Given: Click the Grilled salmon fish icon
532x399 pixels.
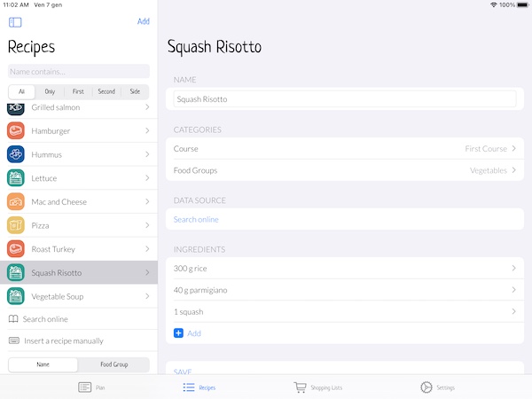Looking at the screenshot, I should click(x=16, y=108).
